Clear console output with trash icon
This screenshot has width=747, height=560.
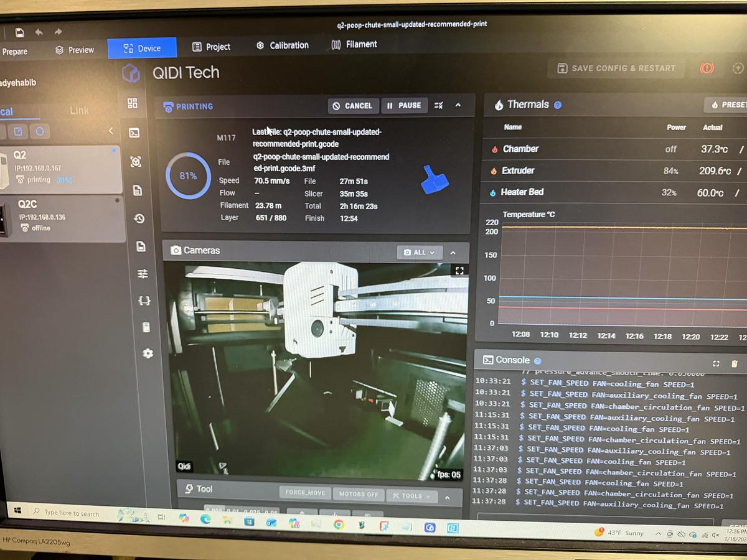tap(735, 363)
